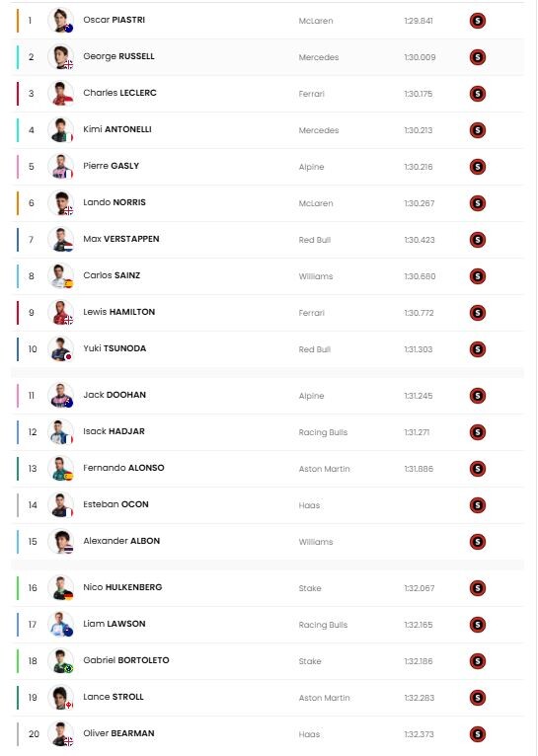
Task: Select the Alpine team label for Jack Doohan
Action: coord(311,396)
